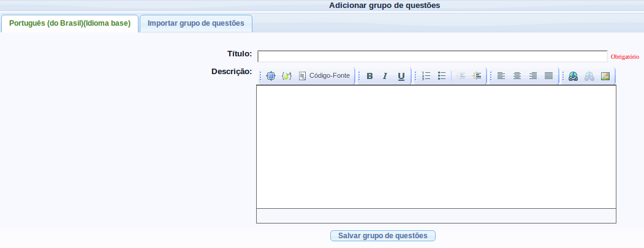
Task: Toggle bold formatting
Action: point(369,76)
